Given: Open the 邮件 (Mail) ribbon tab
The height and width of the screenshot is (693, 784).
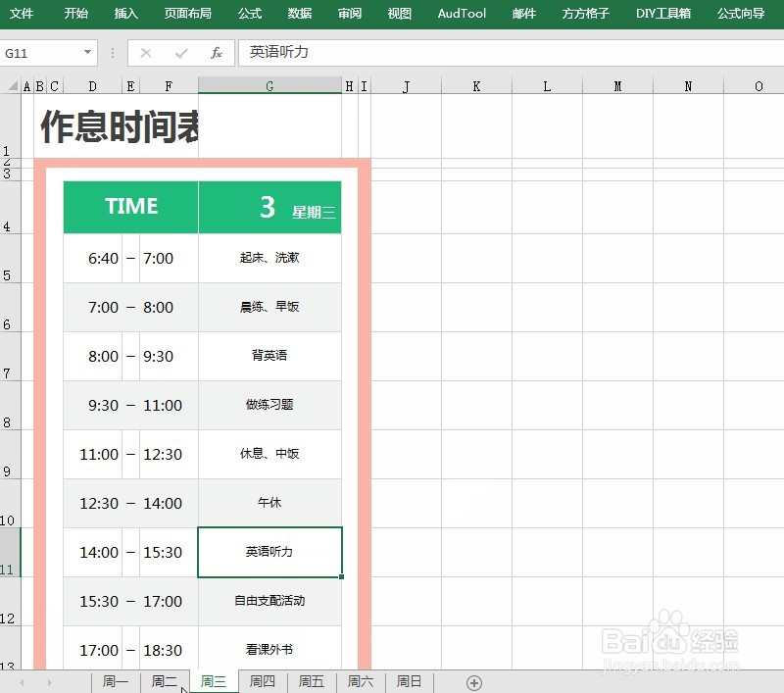Looking at the screenshot, I should 523,14.
